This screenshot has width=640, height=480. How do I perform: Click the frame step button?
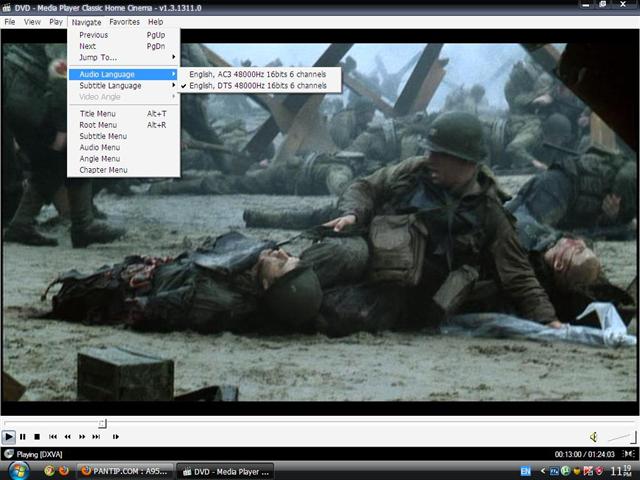116,437
